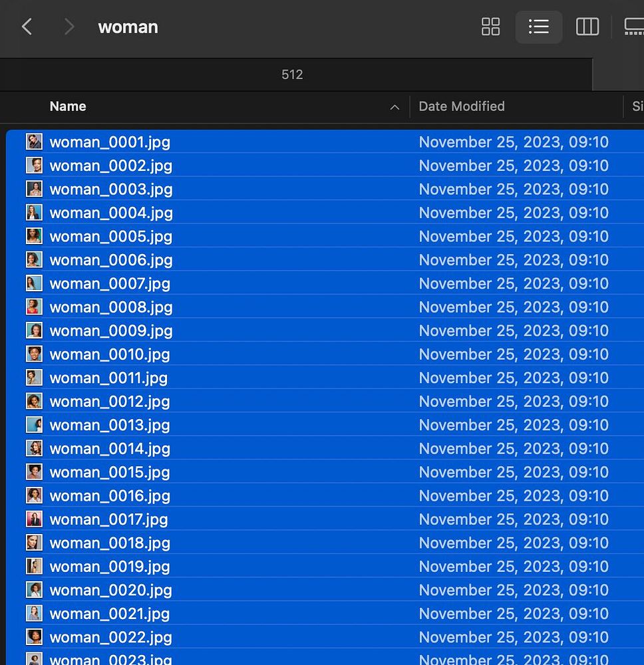Click the date of woman_0016.jpg
644x665 pixels.
pos(514,495)
